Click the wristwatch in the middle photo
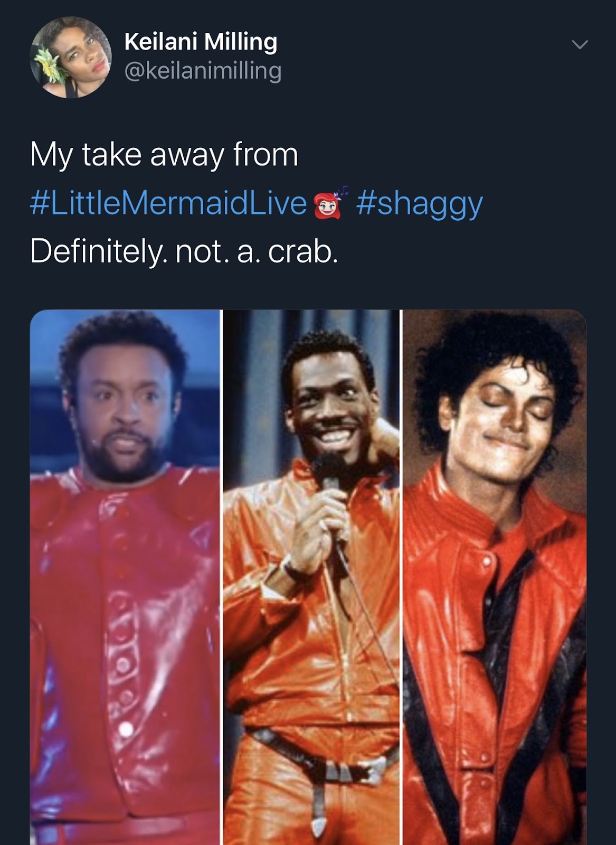 (289, 570)
